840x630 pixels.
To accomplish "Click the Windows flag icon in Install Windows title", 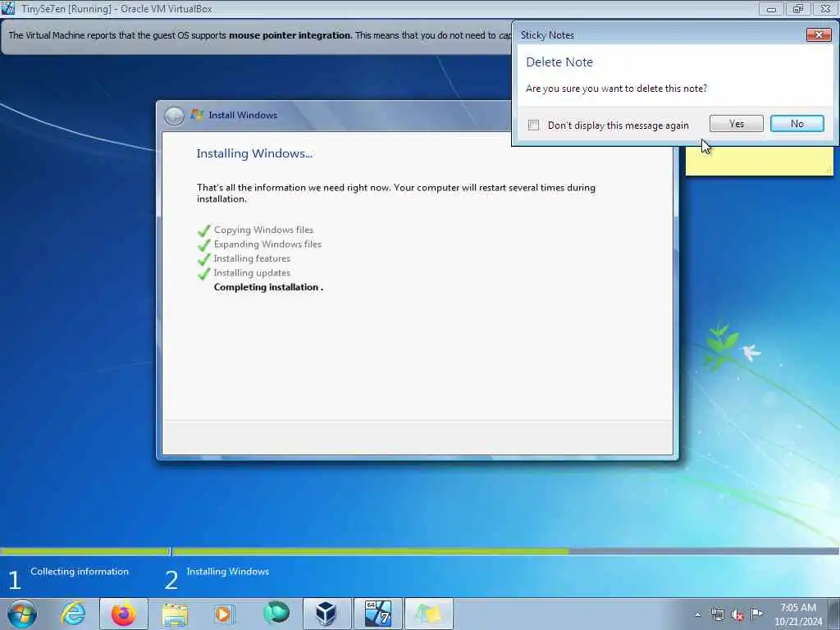I will [x=197, y=115].
